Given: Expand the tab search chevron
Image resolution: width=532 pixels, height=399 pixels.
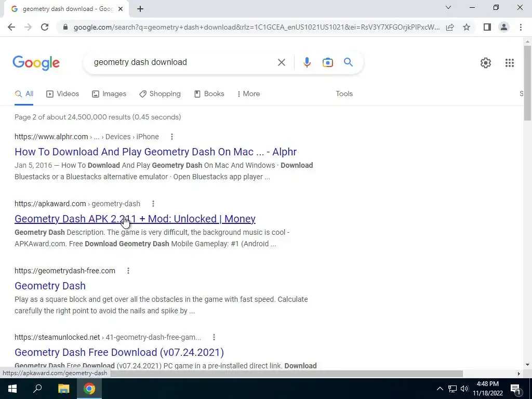Looking at the screenshot, I should tap(448, 7).
